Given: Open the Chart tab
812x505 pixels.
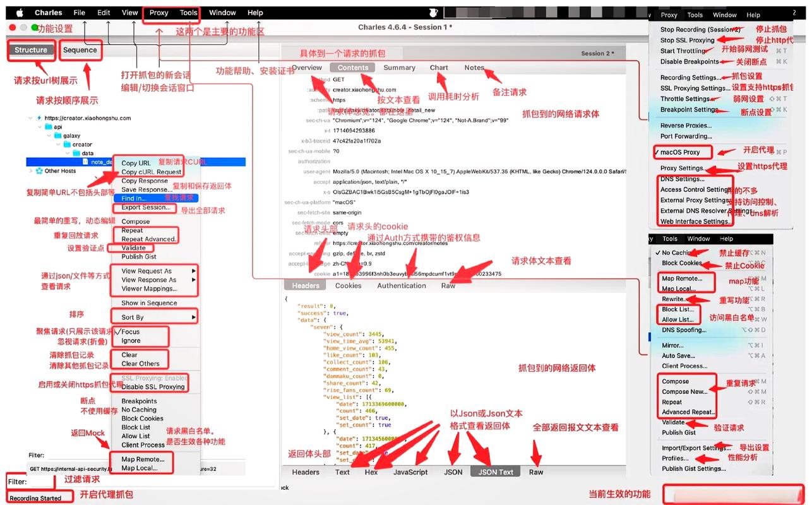Looking at the screenshot, I should tap(439, 68).
